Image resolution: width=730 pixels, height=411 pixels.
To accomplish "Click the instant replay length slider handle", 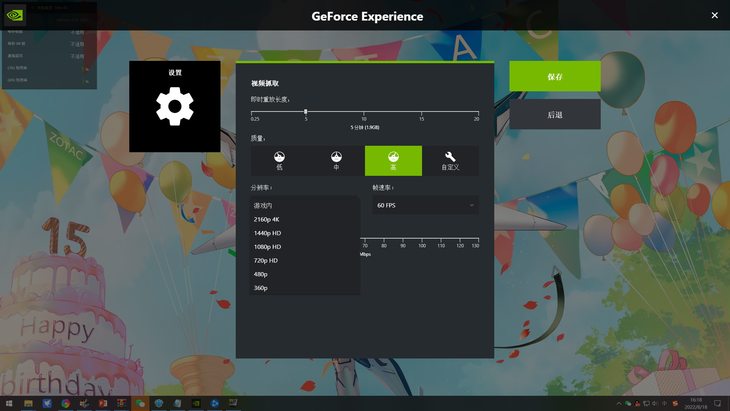I will [306, 112].
